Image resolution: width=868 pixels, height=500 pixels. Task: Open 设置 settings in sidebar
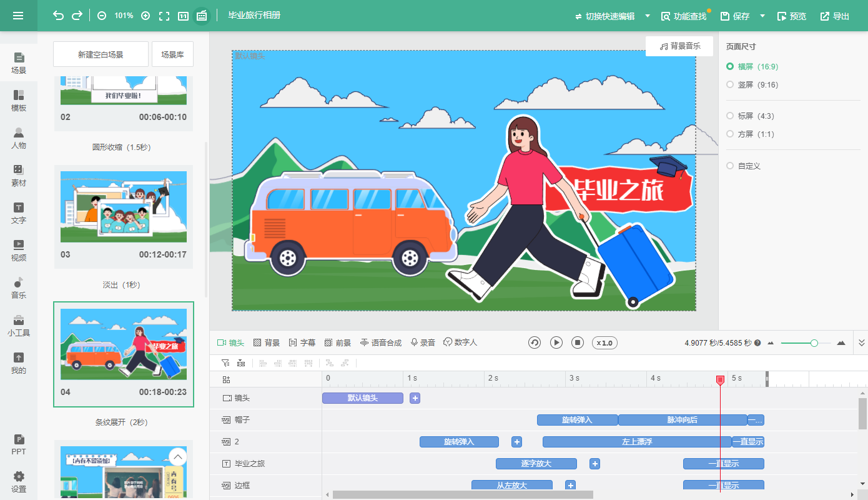point(19,482)
